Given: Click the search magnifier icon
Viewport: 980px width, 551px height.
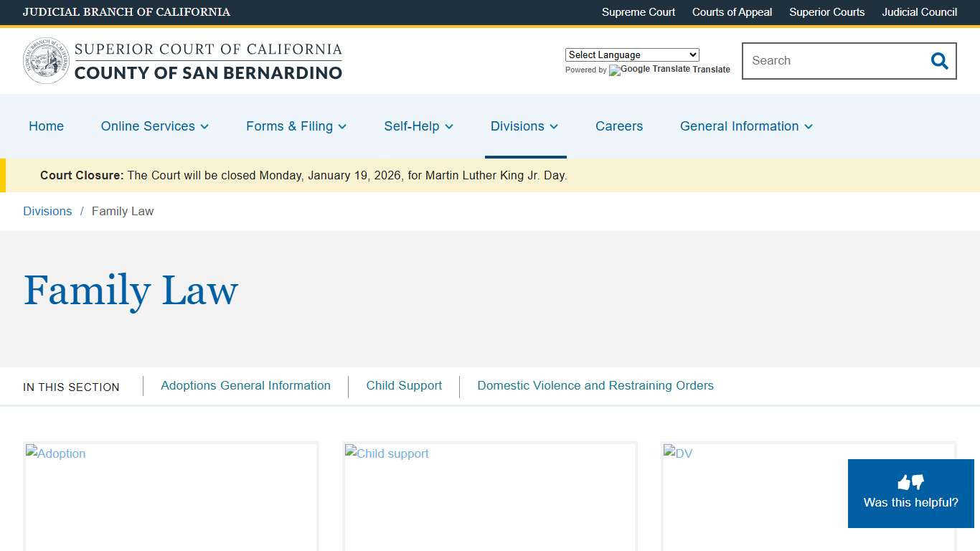Looking at the screenshot, I should click(939, 61).
